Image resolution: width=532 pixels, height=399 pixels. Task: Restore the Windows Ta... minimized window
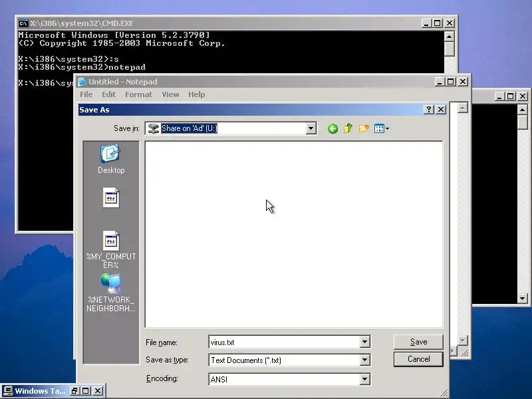tap(74, 391)
